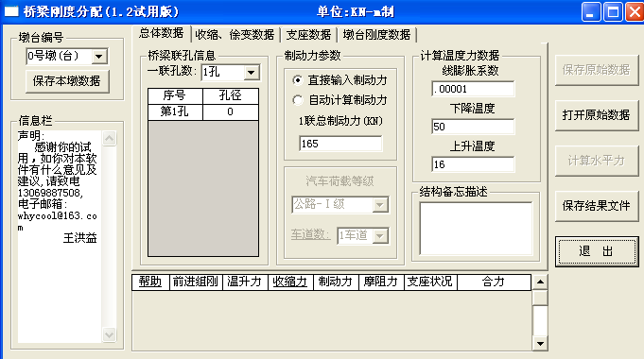Click the 序号 column header
The width and height of the screenshot is (644, 359).
[x=175, y=96]
